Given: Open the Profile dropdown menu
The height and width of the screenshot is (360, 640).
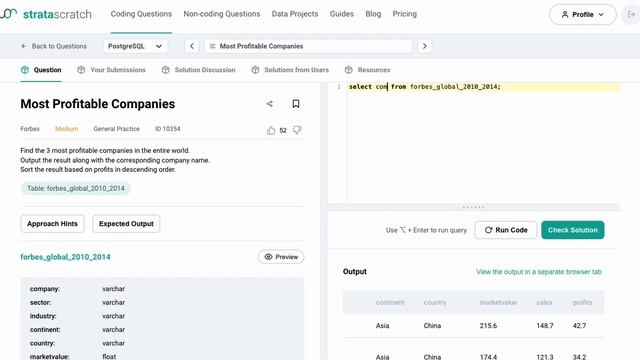Looking at the screenshot, I should (x=583, y=14).
